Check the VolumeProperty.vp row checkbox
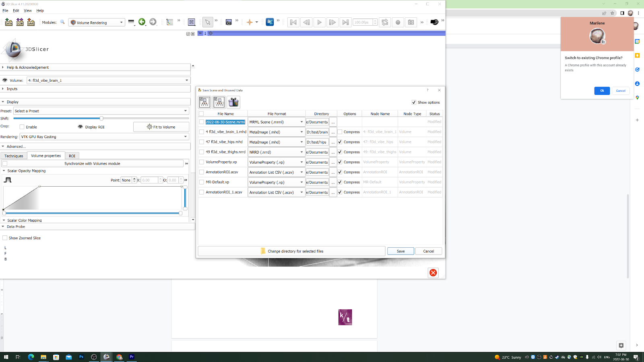The width and height of the screenshot is (644, 362). click(x=202, y=162)
